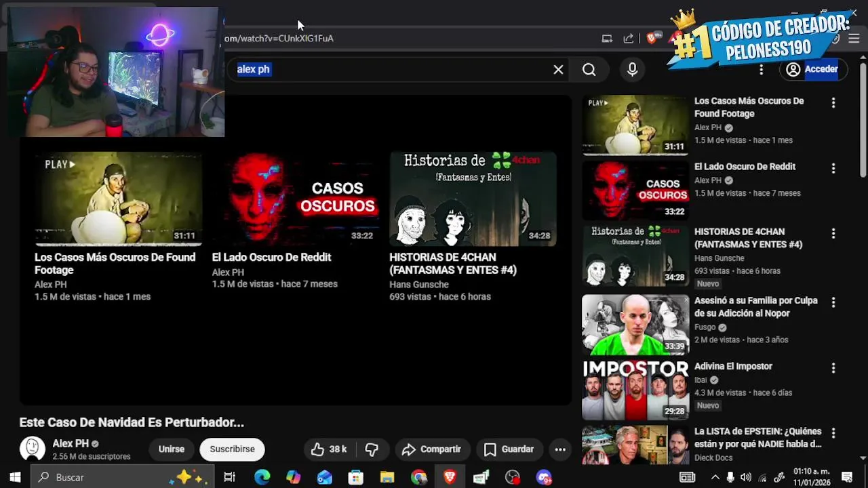The image size is (868, 488).
Task: Open Windows Start menu
Action: click(15, 477)
